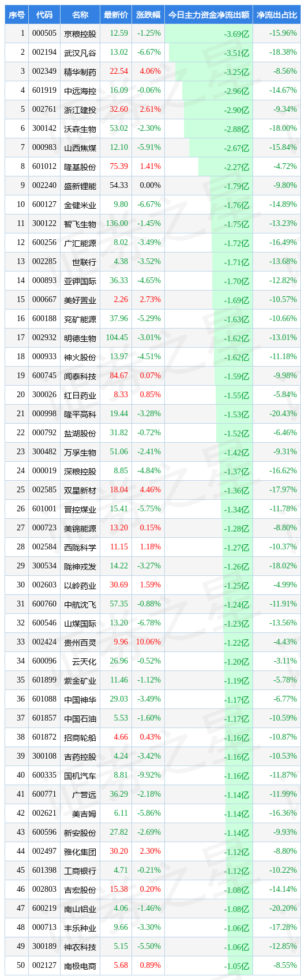Click net outflow -3.69亿 for 京粮控股
This screenshot has height=980, width=301.
237,34
